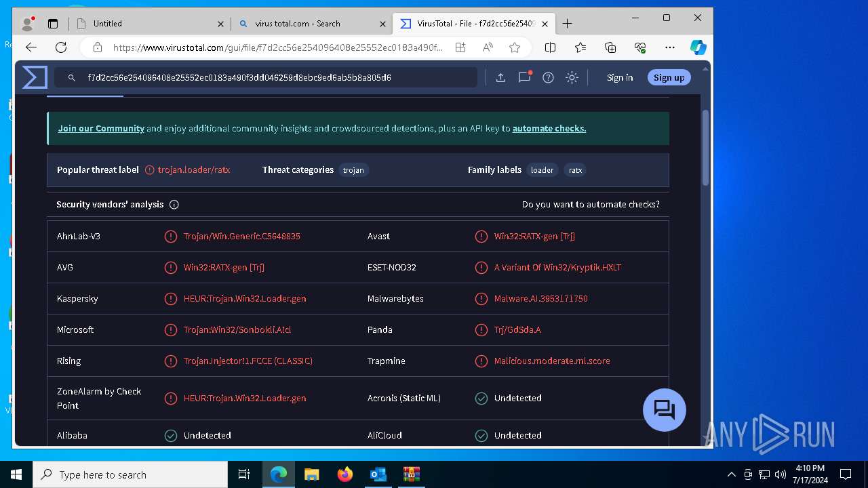The width and height of the screenshot is (868, 488).
Task: Click the trojan threat category tag
Action: (353, 170)
